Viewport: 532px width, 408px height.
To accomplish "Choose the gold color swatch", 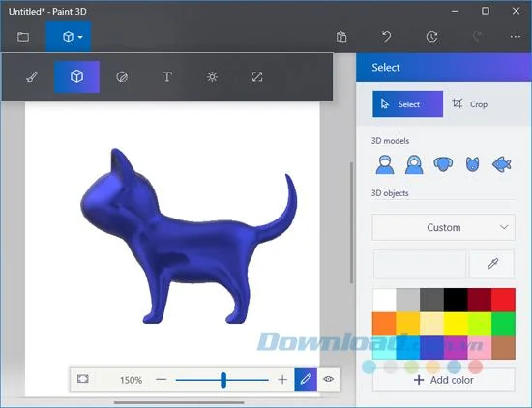I will click(408, 324).
